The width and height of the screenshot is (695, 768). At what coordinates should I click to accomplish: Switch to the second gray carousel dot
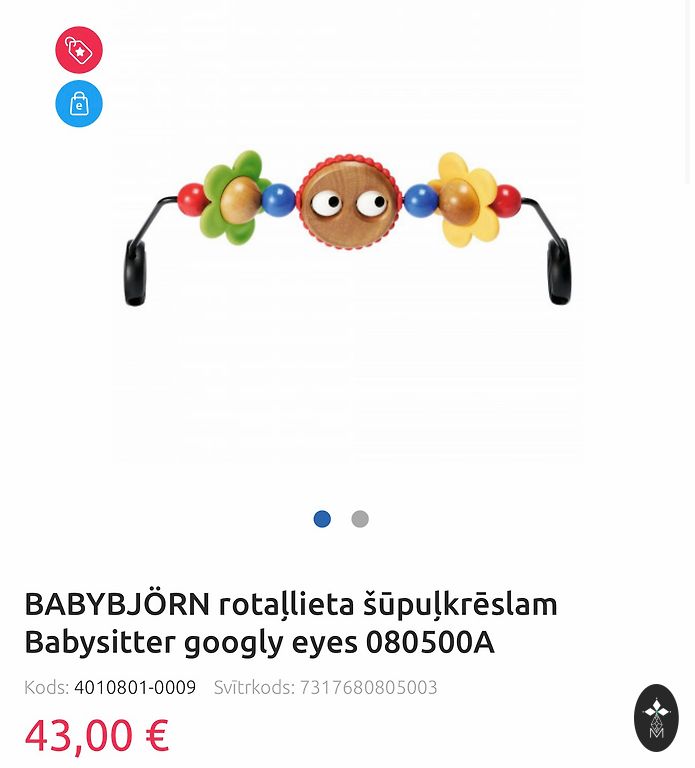(360, 519)
